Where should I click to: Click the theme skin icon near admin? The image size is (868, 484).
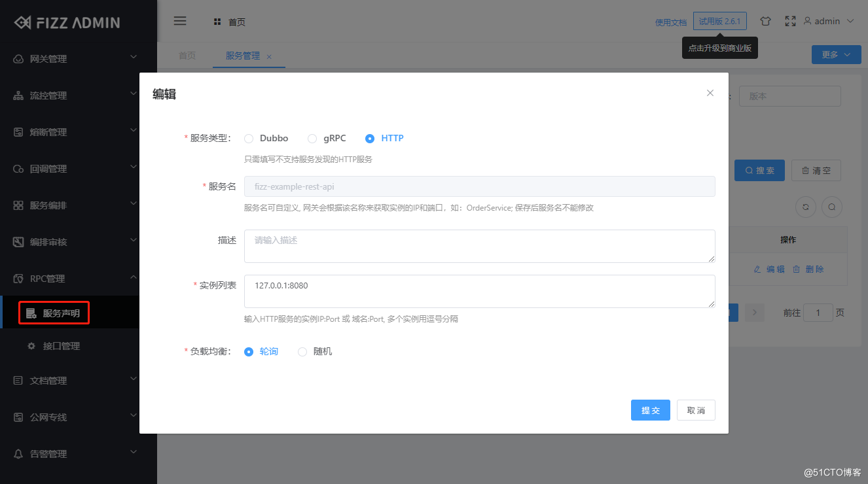pyautogui.click(x=765, y=20)
